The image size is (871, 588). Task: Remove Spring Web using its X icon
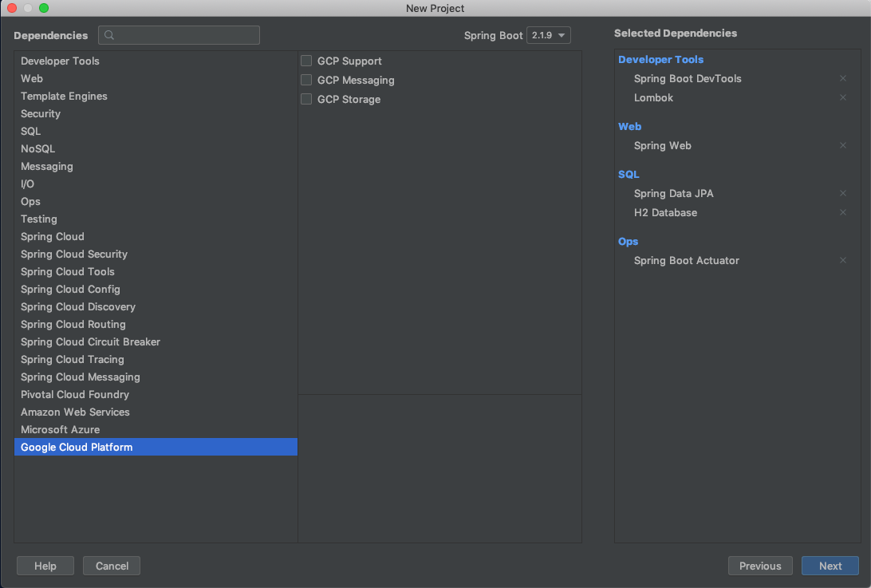click(842, 145)
